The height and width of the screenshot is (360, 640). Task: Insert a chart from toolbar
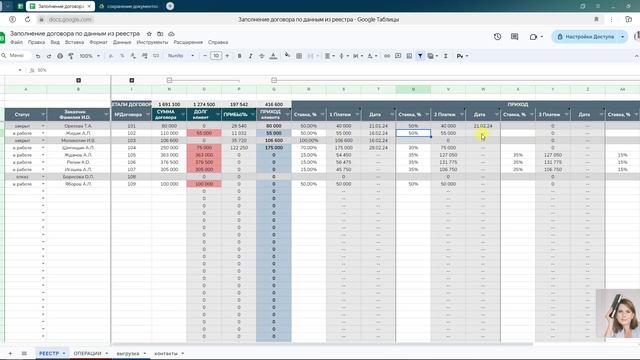[x=409, y=56]
